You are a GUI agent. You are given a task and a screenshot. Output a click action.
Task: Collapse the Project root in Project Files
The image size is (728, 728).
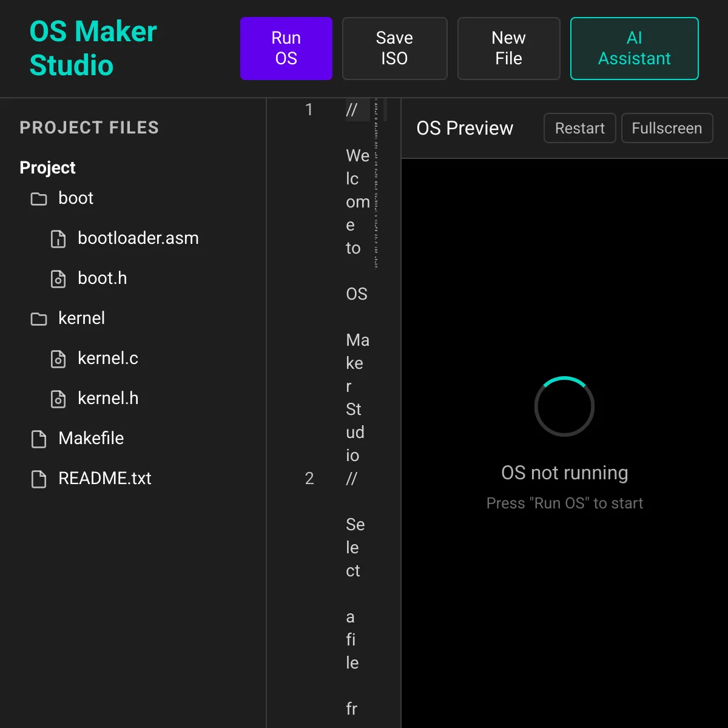pyautogui.click(x=47, y=167)
